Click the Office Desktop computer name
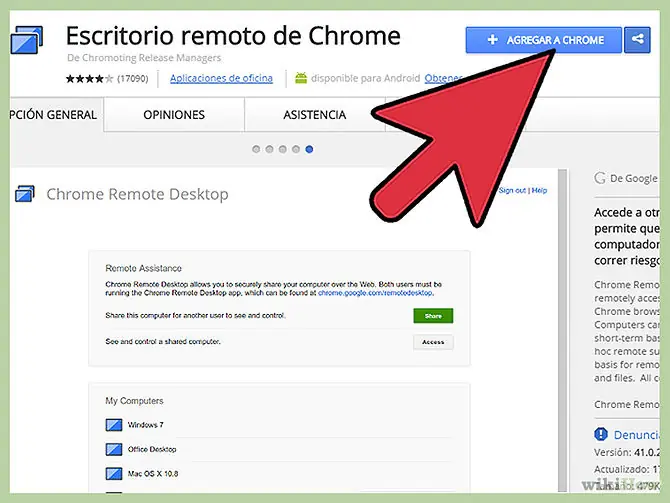The width and height of the screenshot is (670, 503). (152, 449)
